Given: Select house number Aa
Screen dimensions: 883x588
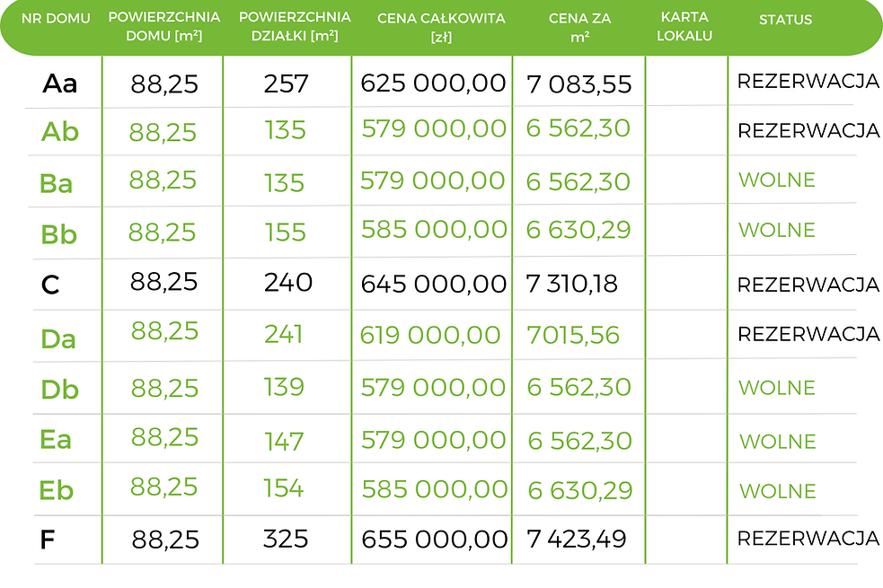Looking at the screenshot, I should [x=59, y=83].
